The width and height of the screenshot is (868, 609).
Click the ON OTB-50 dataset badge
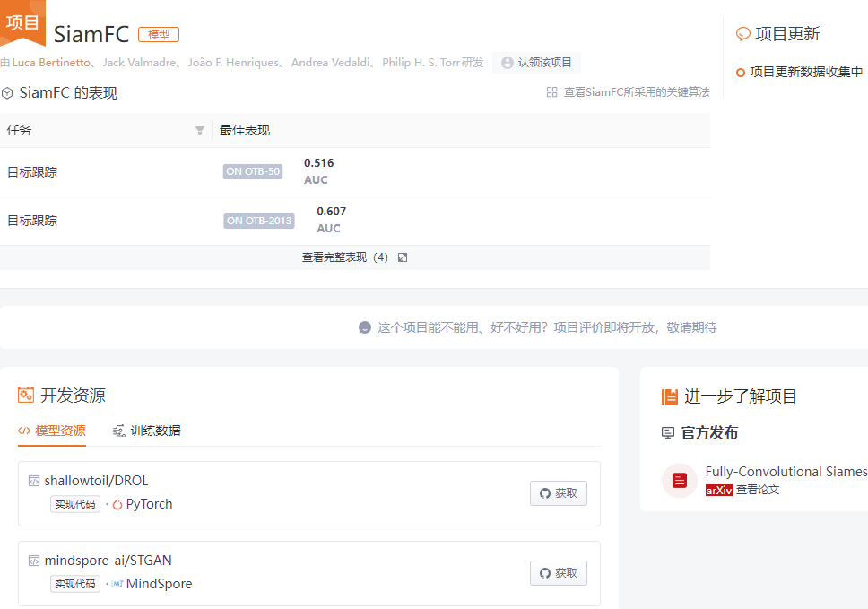pyautogui.click(x=253, y=171)
